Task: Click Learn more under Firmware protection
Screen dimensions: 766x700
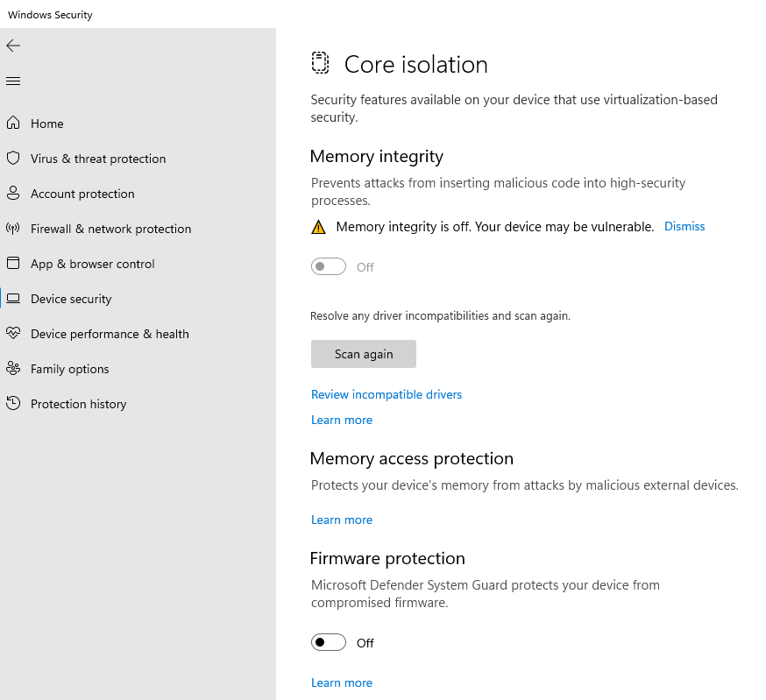Action: click(x=342, y=682)
